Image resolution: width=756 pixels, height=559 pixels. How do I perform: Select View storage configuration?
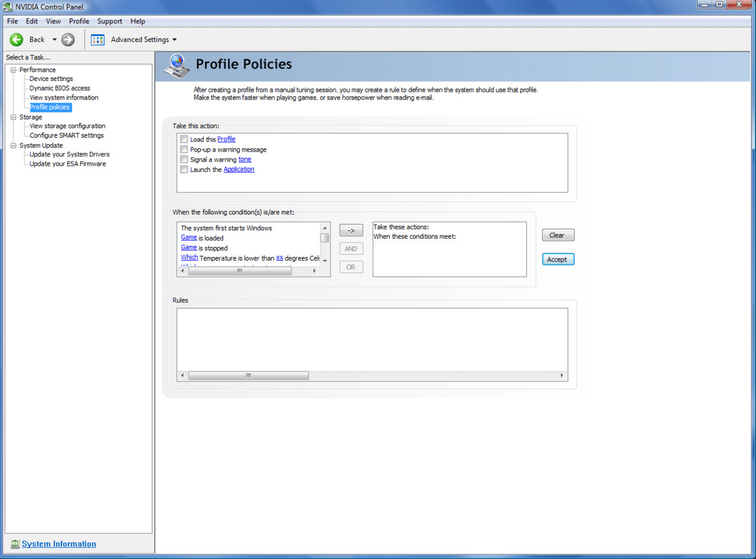pos(67,126)
